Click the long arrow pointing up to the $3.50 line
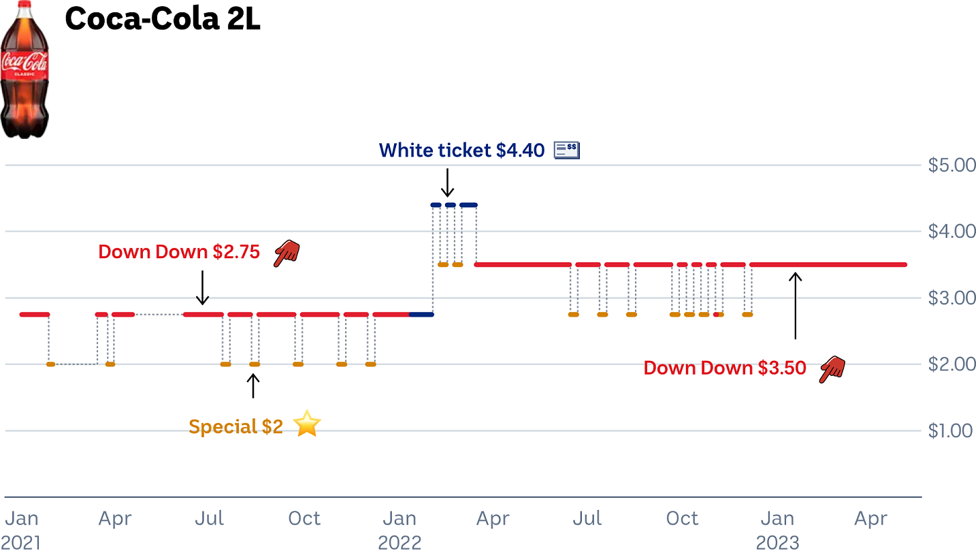 [x=796, y=305]
